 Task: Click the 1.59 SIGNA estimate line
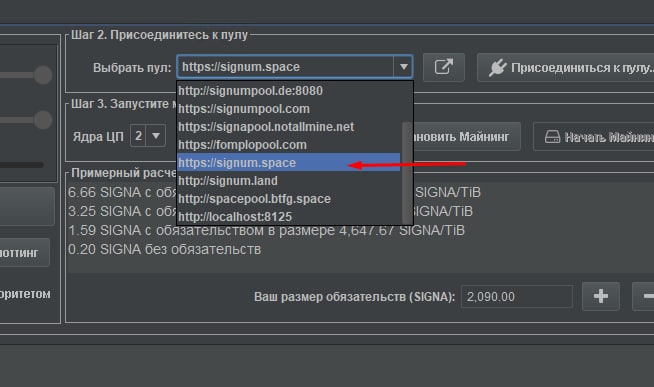[266, 230]
